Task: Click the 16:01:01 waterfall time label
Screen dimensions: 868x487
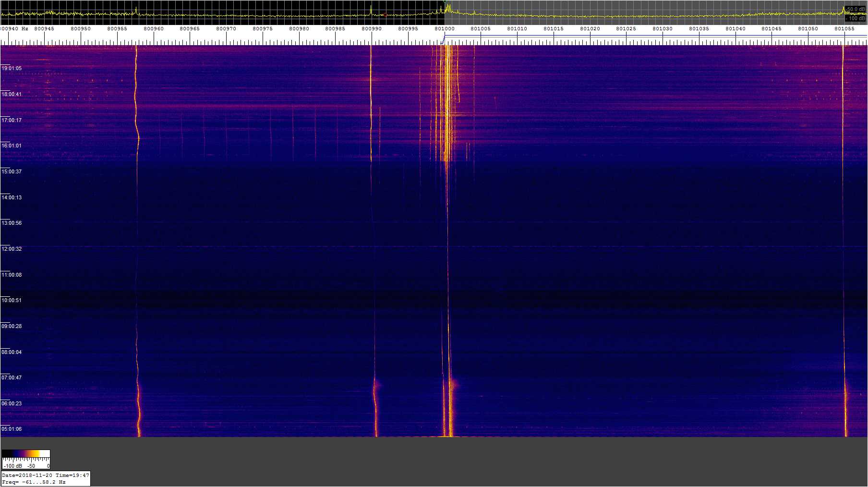Action: (x=12, y=146)
